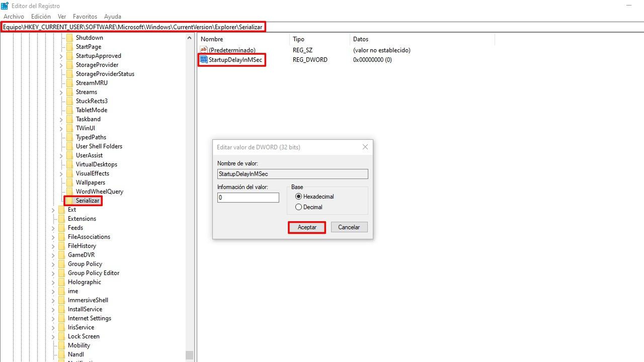Image resolution: width=644 pixels, height=362 pixels.
Task: Click the 0x00000000 (0) data cell
Action: [372, 60]
